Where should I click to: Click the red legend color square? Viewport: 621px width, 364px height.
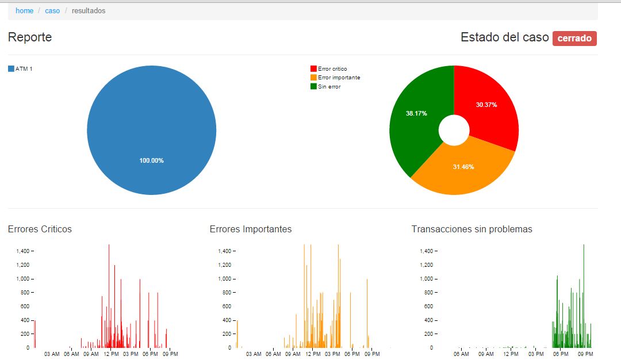[x=313, y=67]
